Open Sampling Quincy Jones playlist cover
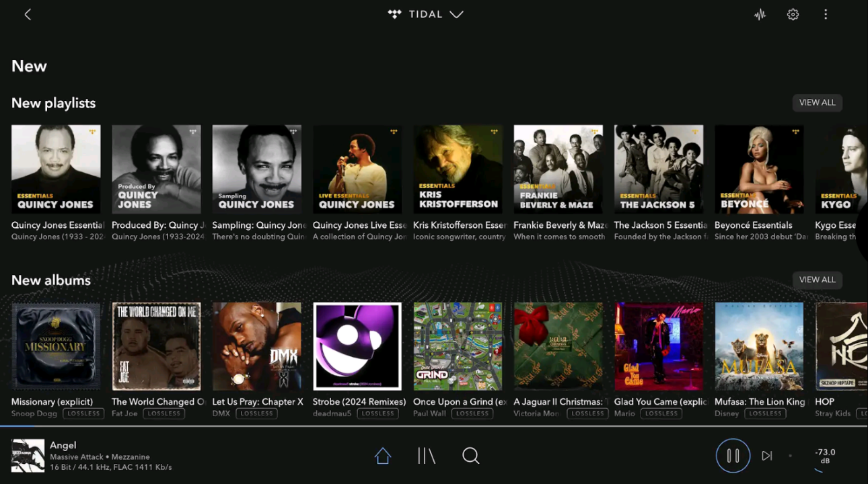This screenshot has height=484, width=868. tap(256, 169)
